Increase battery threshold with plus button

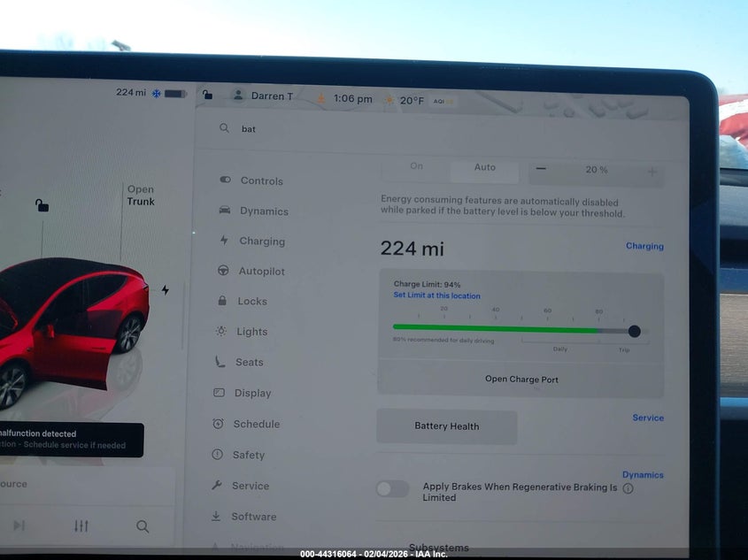[652, 171]
